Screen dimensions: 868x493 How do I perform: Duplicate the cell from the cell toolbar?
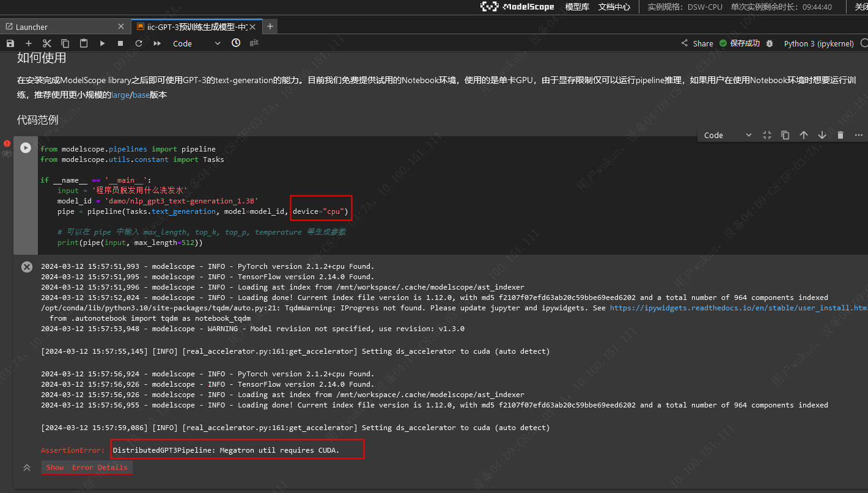785,135
